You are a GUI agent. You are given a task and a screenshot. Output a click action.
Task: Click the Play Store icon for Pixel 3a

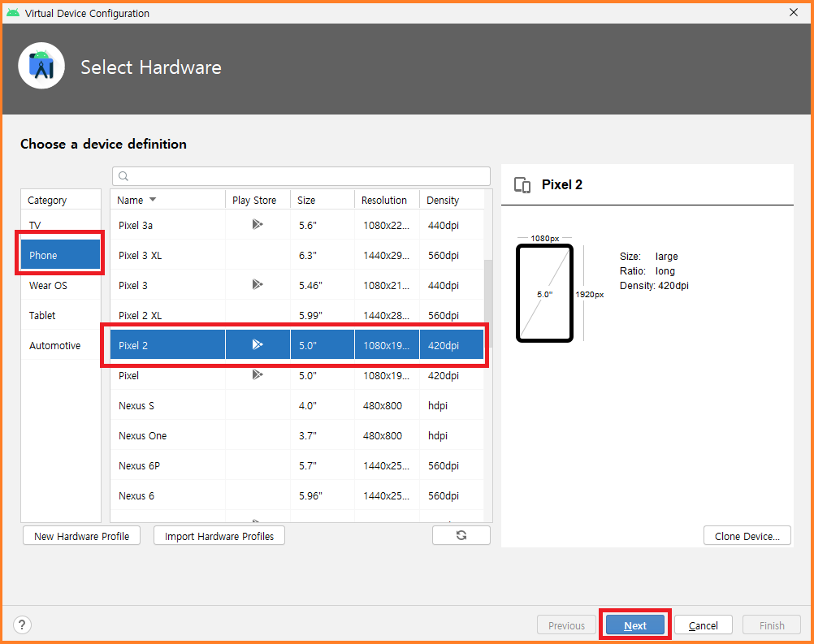coord(258,224)
